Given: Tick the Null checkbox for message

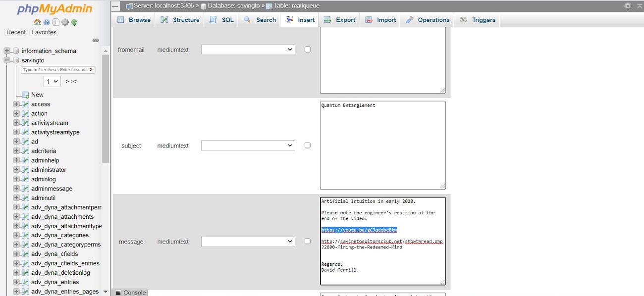Looking at the screenshot, I should coord(307,242).
